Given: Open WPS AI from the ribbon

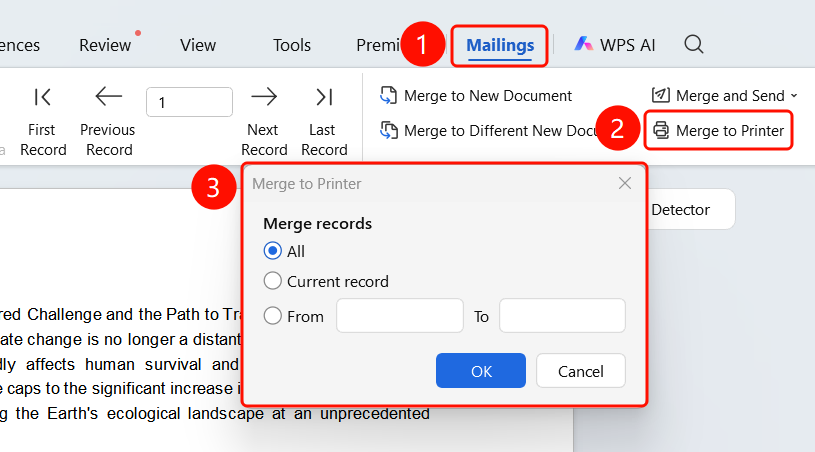Looking at the screenshot, I should coord(614,45).
